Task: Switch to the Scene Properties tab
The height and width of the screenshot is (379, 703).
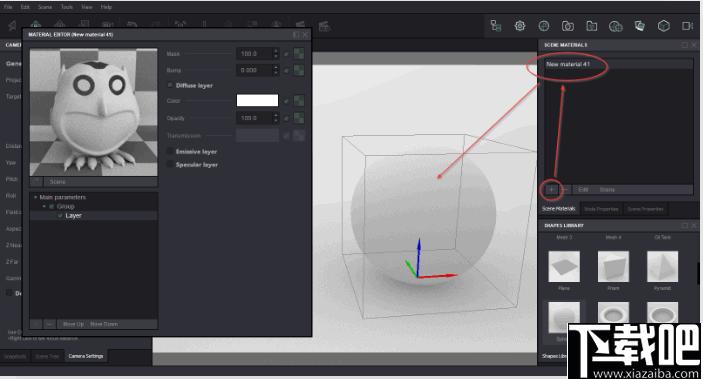Action: point(646,209)
